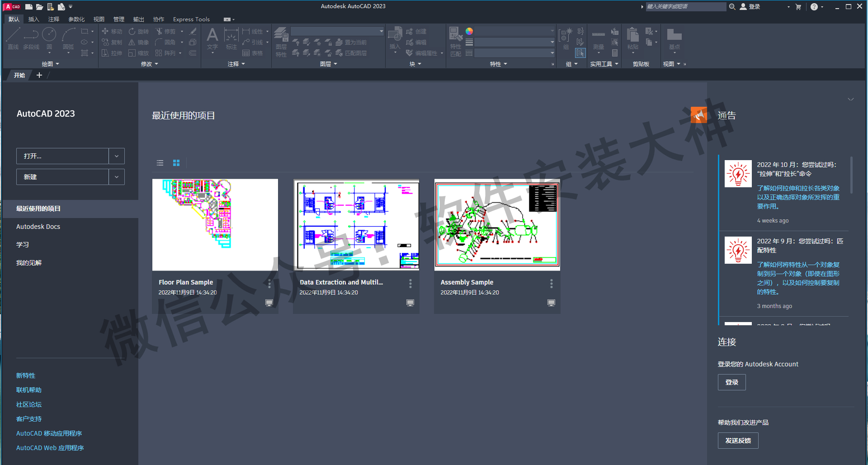Click the color wheel swatch in Properties
Screen dimensions: 868x465
[469, 31]
